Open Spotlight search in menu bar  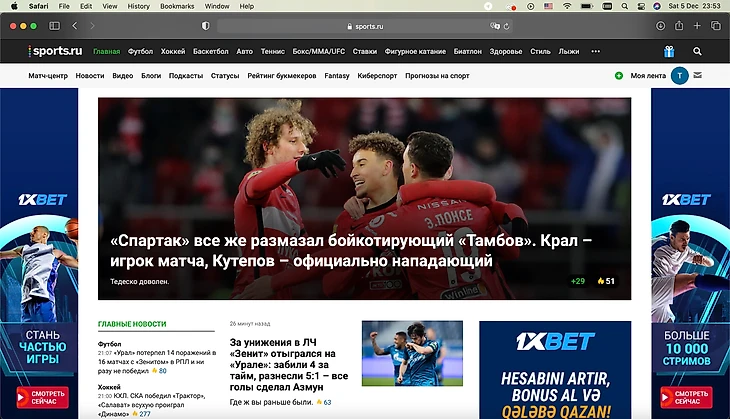[x=625, y=6]
